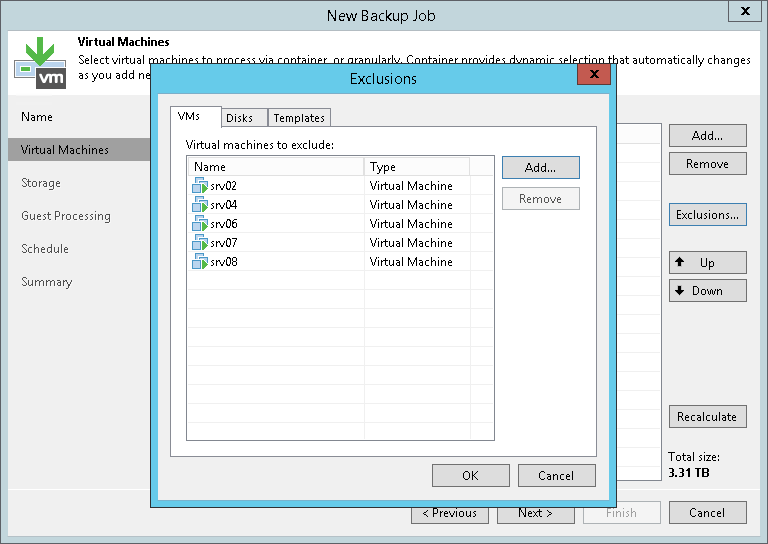Click the srv04 virtual machine icon
Image resolution: width=768 pixels, height=544 pixels.
[200, 205]
